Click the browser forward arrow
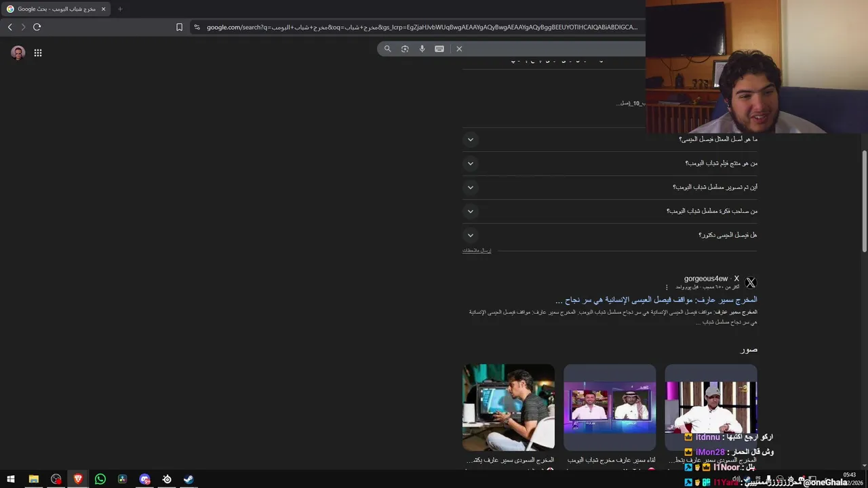Screen dimensions: 868x488 tap(23, 27)
